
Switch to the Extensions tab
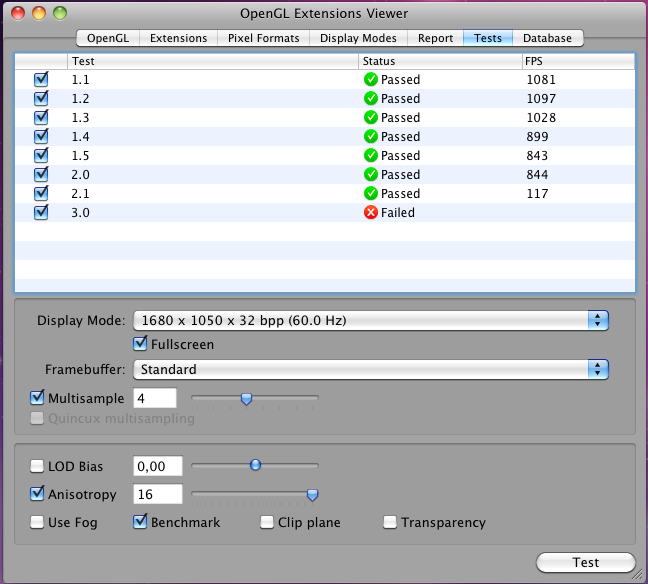pyautogui.click(x=178, y=38)
